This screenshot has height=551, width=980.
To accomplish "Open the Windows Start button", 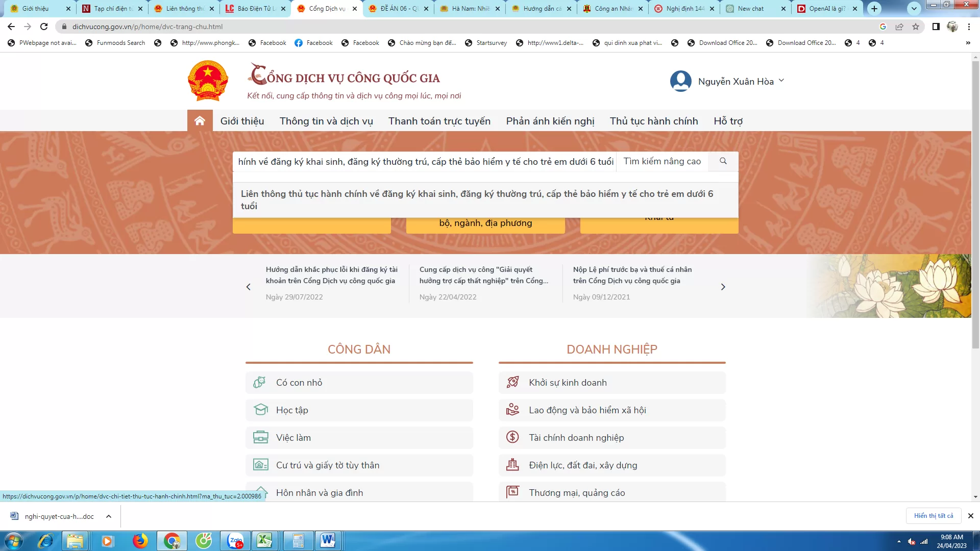I will click(x=14, y=541).
